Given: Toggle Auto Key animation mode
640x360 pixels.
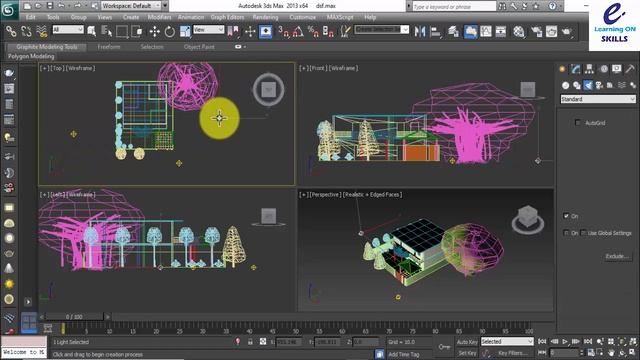Looking at the screenshot, I should (467, 342).
